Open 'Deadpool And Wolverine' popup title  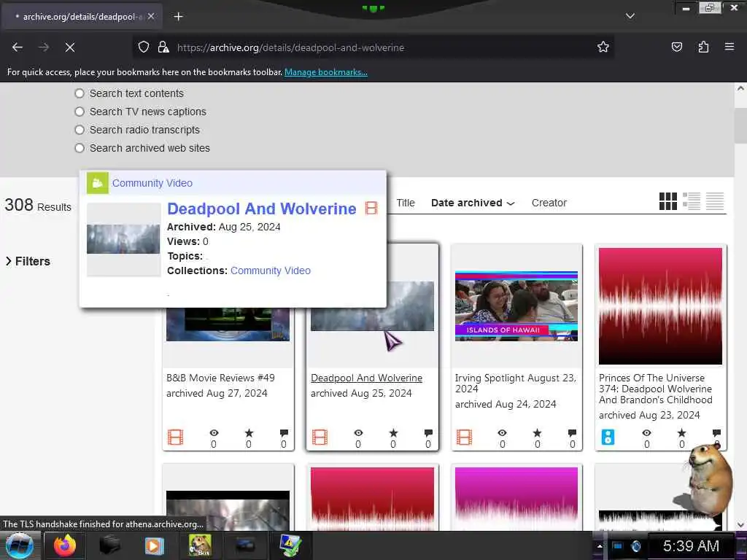point(262,209)
